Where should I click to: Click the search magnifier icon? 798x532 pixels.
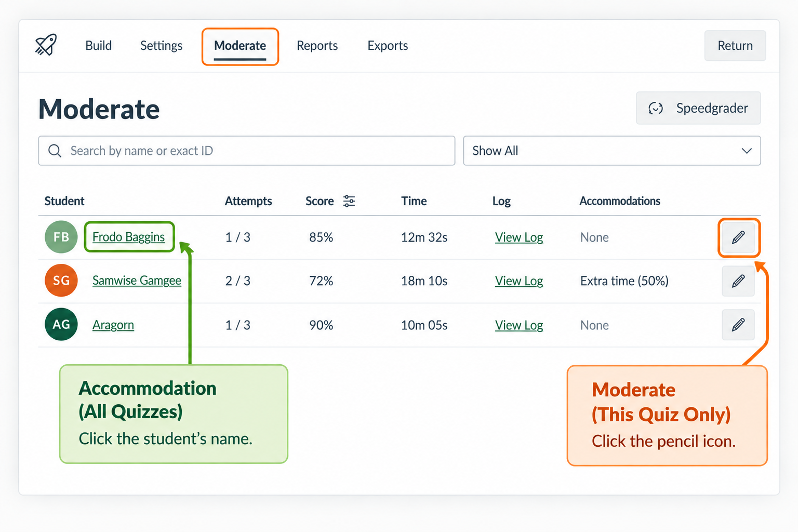(x=55, y=151)
